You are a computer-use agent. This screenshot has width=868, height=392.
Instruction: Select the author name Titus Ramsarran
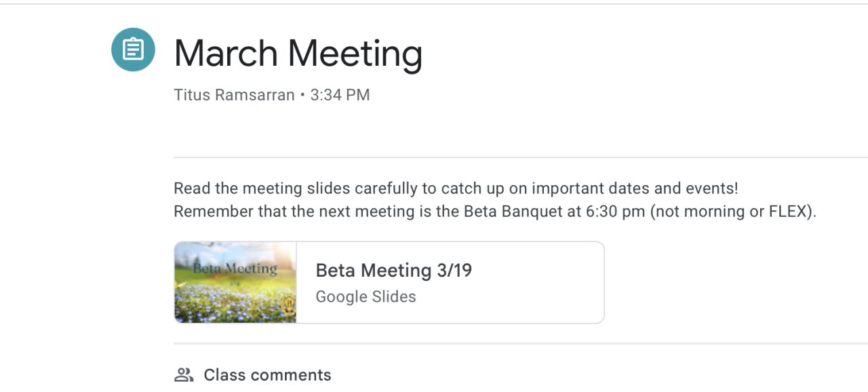(x=233, y=95)
